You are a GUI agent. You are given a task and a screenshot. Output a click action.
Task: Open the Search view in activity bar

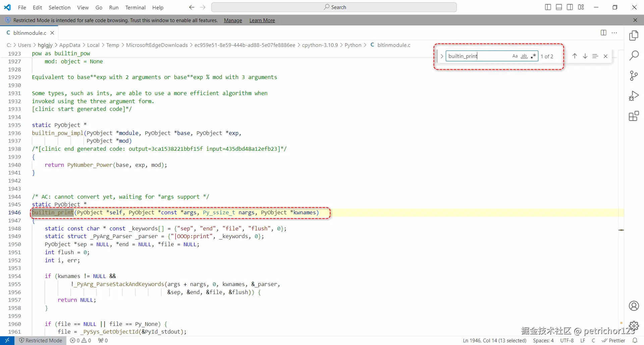[x=634, y=56]
